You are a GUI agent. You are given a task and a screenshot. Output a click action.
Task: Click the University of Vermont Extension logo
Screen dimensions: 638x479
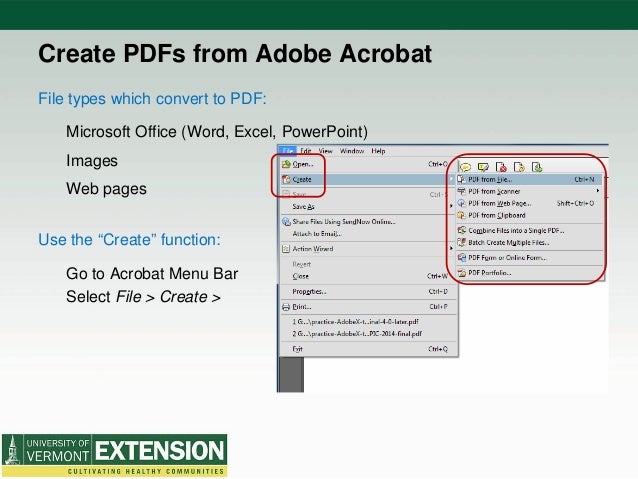(x=115, y=455)
